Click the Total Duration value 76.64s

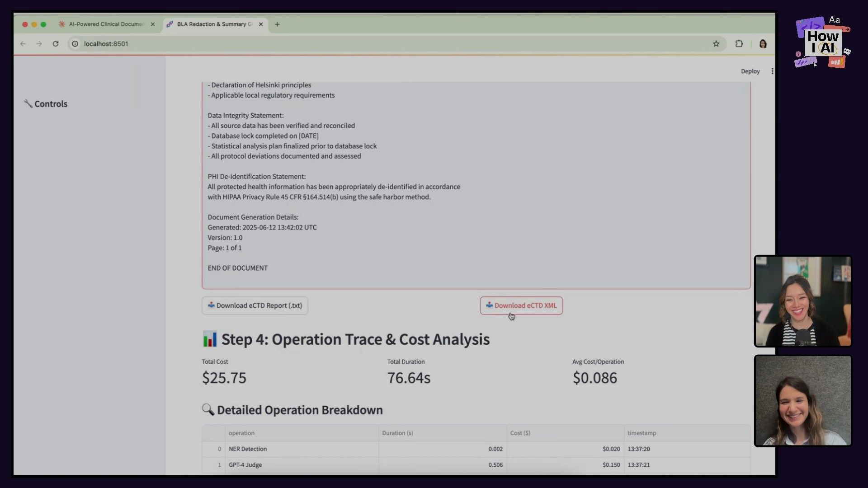[x=409, y=378]
